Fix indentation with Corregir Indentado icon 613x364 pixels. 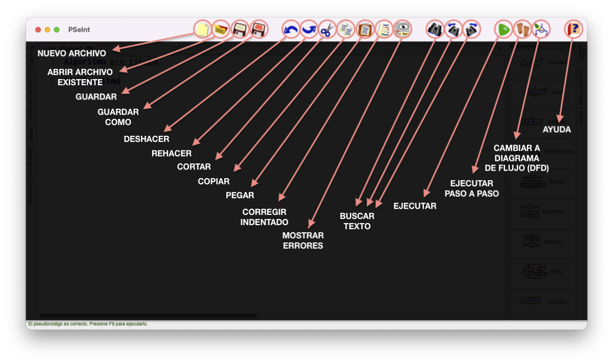coord(384,29)
